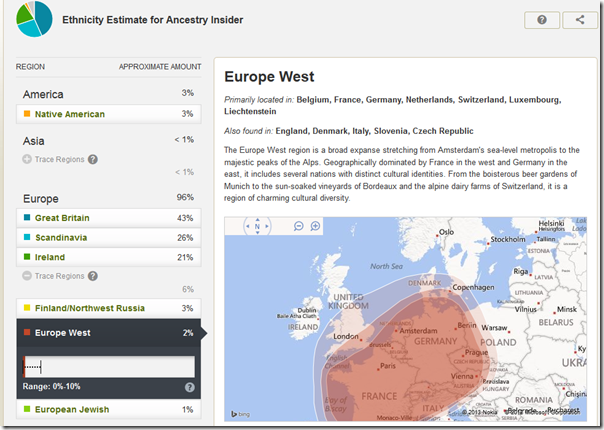This screenshot has width=604, height=430.
Task: Click the Also found in line
Action: (x=349, y=131)
